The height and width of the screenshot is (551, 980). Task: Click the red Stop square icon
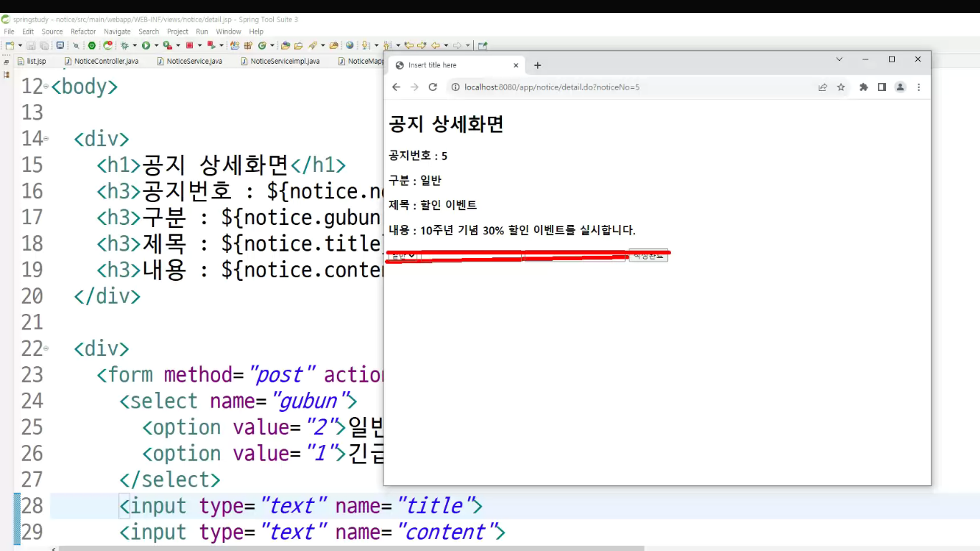(189, 45)
